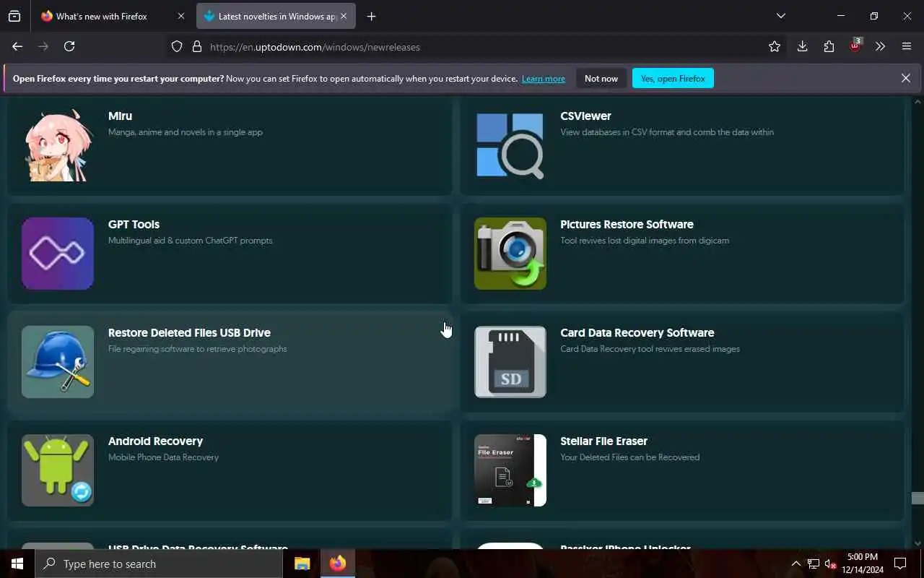This screenshot has height=578, width=924.
Task: Click 'Your Deleted Files can be Recovered' text
Action: point(629,457)
